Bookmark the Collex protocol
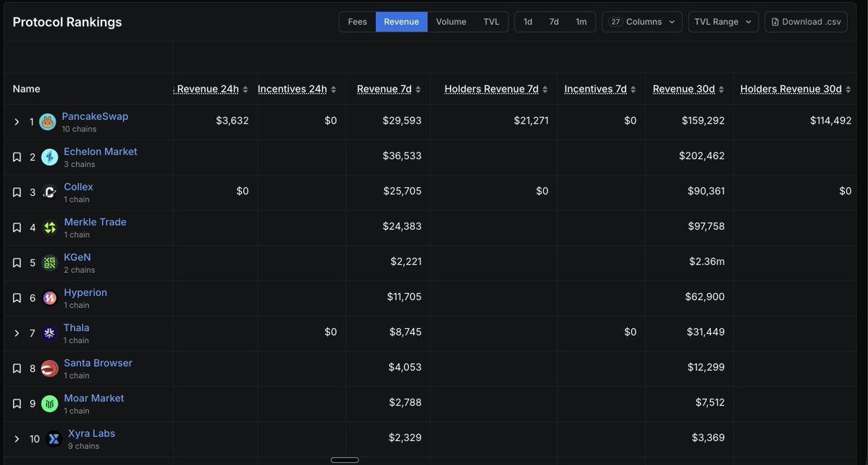Image resolution: width=868 pixels, height=465 pixels. pos(17,192)
